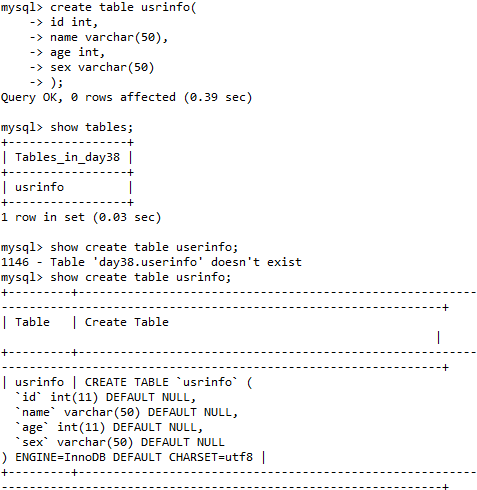Viewport: 477px width, 490px height.
Task: Click the '`id` int(11) DEFAULT NULL,' line
Action: coord(105,397)
